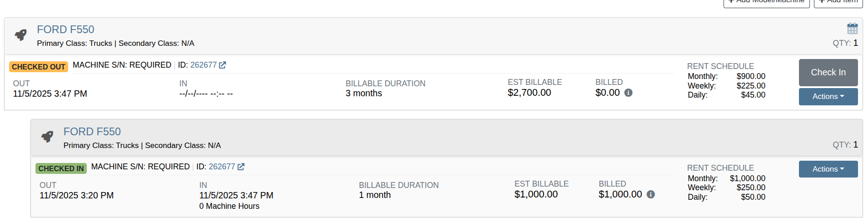Click the CHECKED OUT status badge
The width and height of the screenshot is (868, 222).
(39, 67)
